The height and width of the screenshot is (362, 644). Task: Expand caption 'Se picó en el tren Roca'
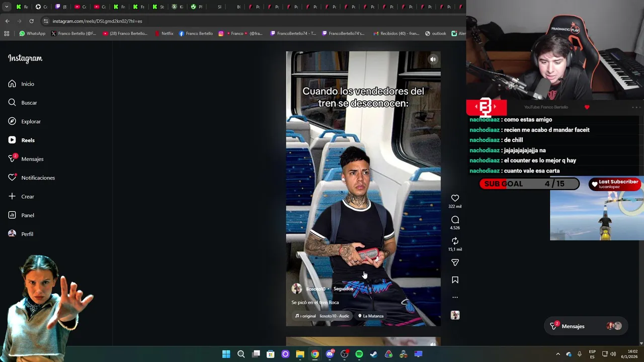tap(315, 303)
